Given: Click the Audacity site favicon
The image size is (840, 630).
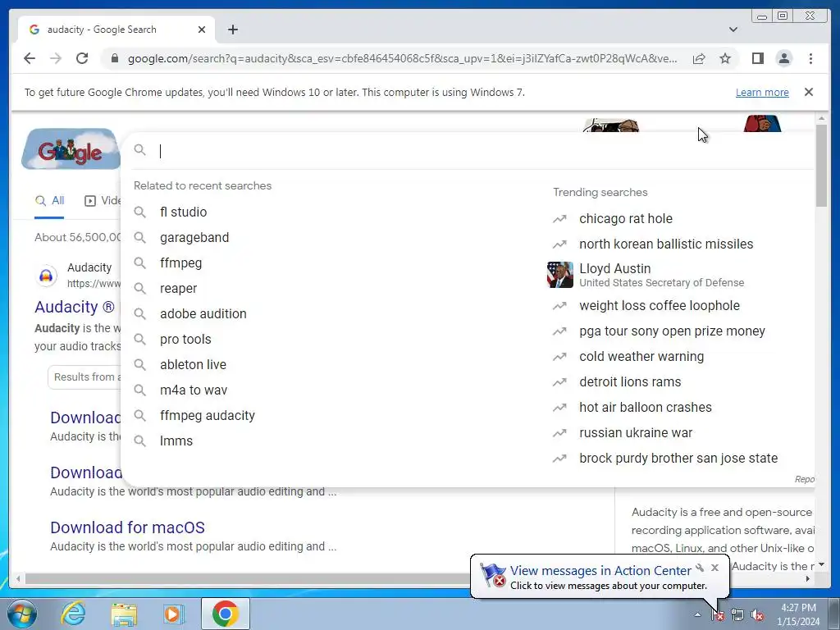Looking at the screenshot, I should click(46, 276).
